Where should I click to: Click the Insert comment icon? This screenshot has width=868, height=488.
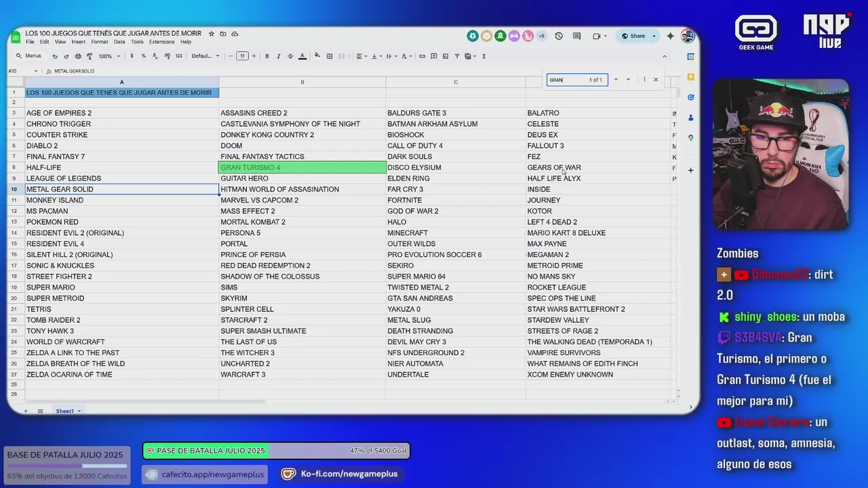pos(434,56)
